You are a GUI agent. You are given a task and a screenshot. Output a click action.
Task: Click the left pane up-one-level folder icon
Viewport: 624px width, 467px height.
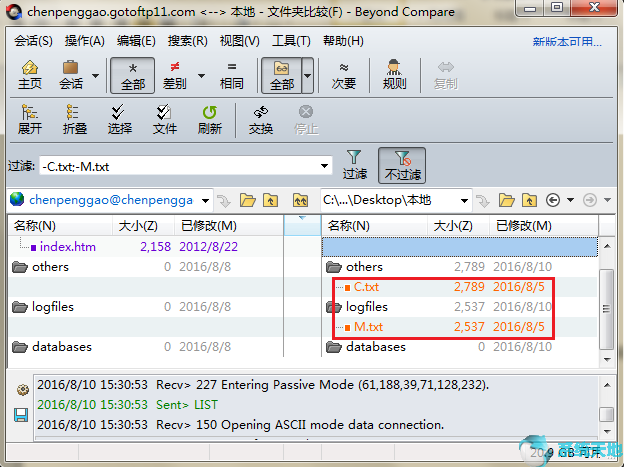tap(271, 200)
